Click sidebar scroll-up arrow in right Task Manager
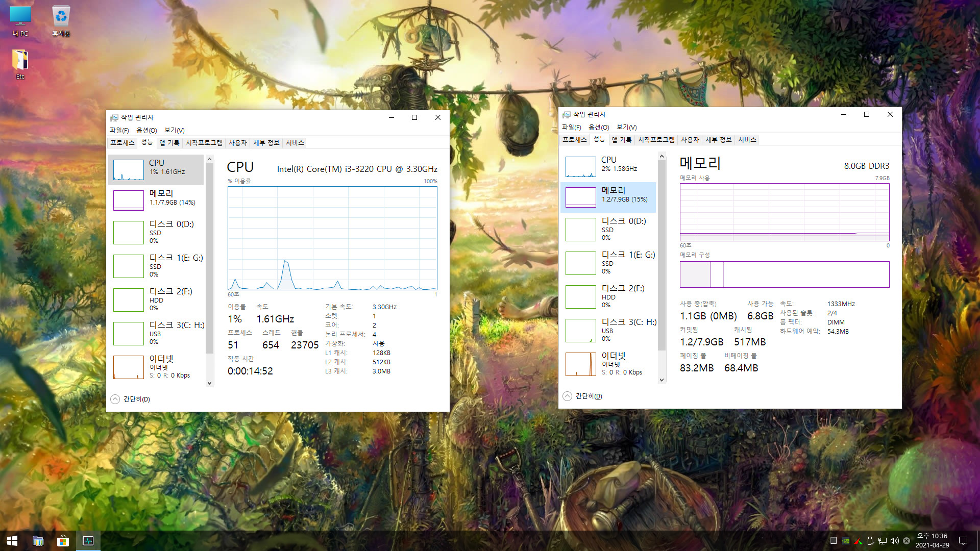 pos(661,157)
